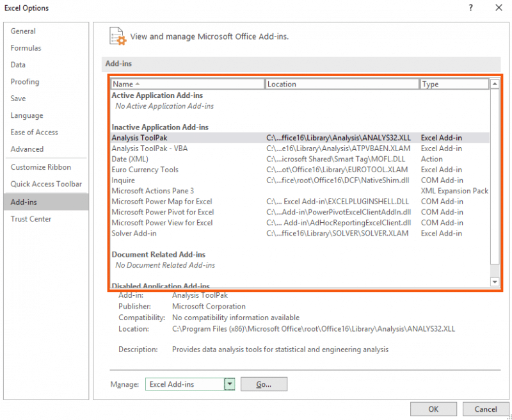Click the Go button
512x420 pixels.
[x=263, y=384]
